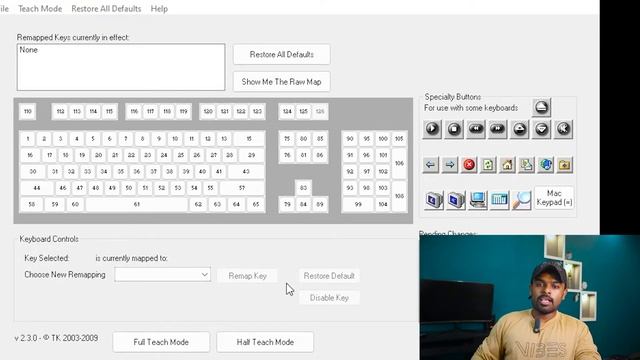
Task: Select key 57 on the keyboard layout
Action: [x=242, y=188]
